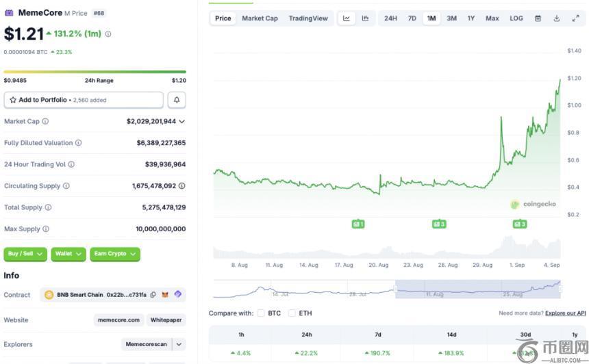This screenshot has width=589, height=364.
Task: Open the Whitepaper link
Action: click(166, 320)
